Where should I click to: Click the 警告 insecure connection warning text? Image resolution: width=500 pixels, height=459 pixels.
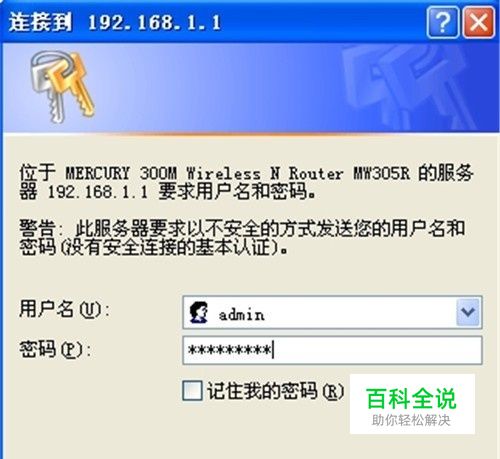click(x=242, y=237)
